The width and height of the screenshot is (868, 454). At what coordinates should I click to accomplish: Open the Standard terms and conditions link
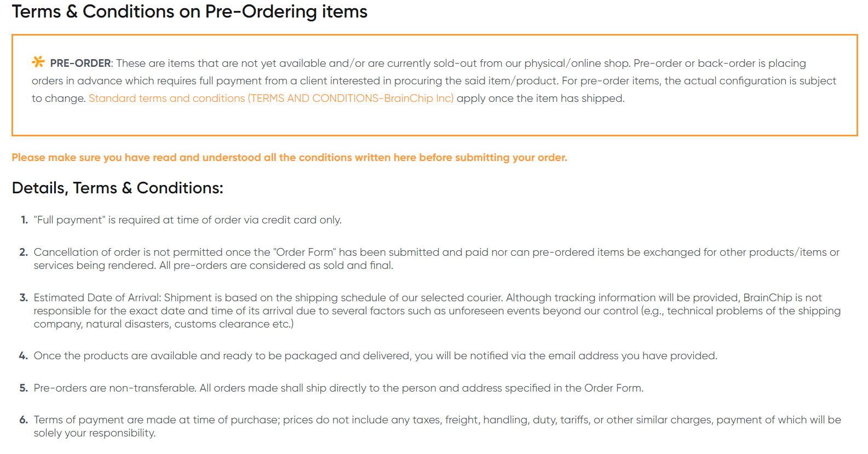pyautogui.click(x=271, y=99)
